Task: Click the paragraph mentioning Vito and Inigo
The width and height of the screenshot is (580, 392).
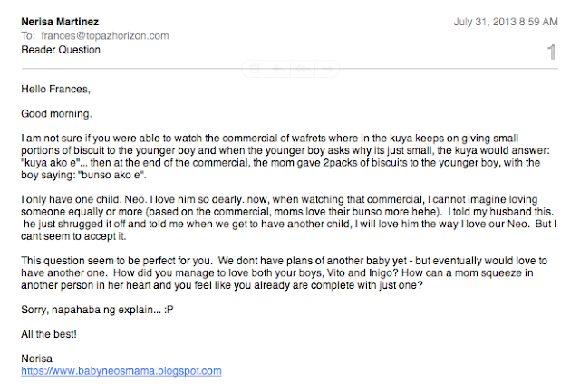Action: click(284, 273)
